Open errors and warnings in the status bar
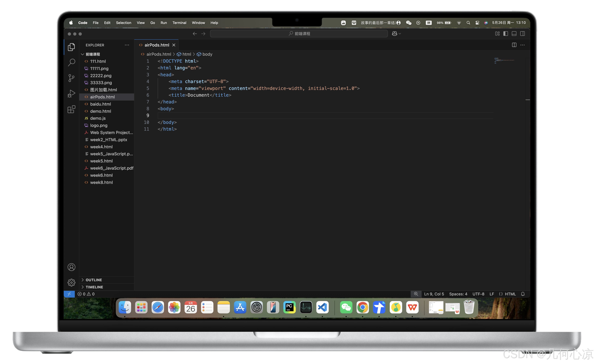 pyautogui.click(x=86, y=294)
